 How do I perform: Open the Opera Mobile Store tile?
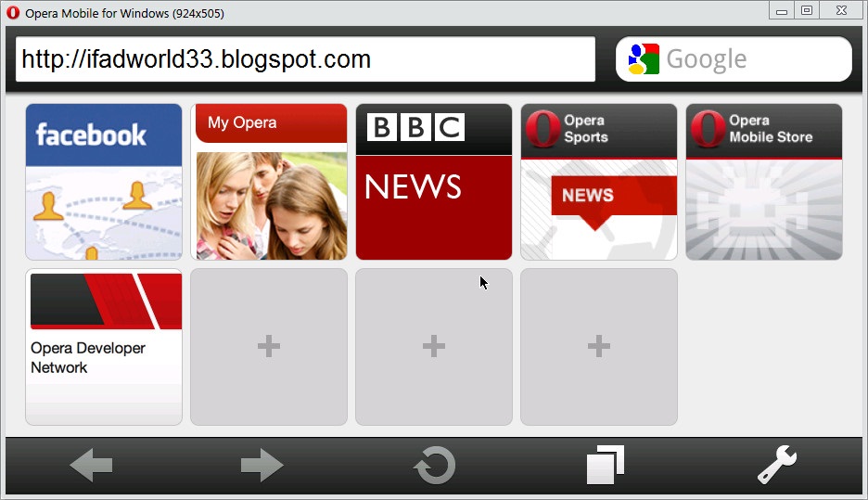[764, 182]
